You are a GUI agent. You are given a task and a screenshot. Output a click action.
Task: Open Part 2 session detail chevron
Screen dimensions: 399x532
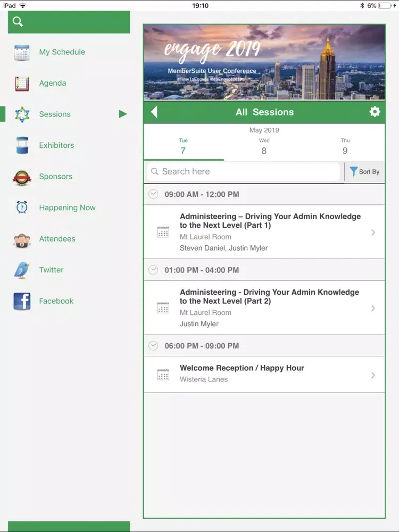tap(373, 308)
